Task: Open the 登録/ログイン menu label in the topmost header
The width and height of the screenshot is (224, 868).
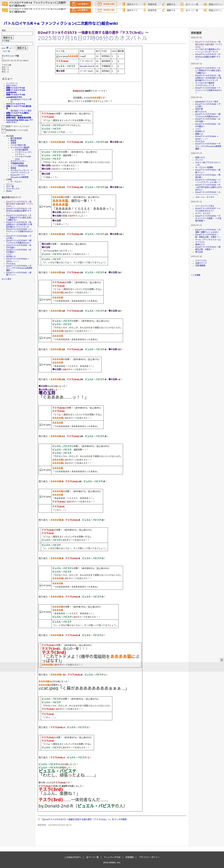Action: (x=215, y=4)
